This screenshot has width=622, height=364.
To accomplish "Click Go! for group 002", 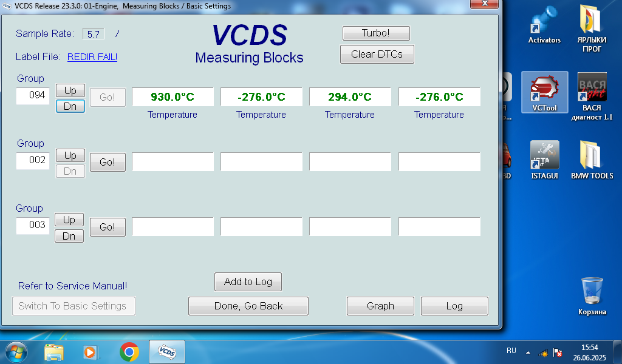I will pos(108,162).
